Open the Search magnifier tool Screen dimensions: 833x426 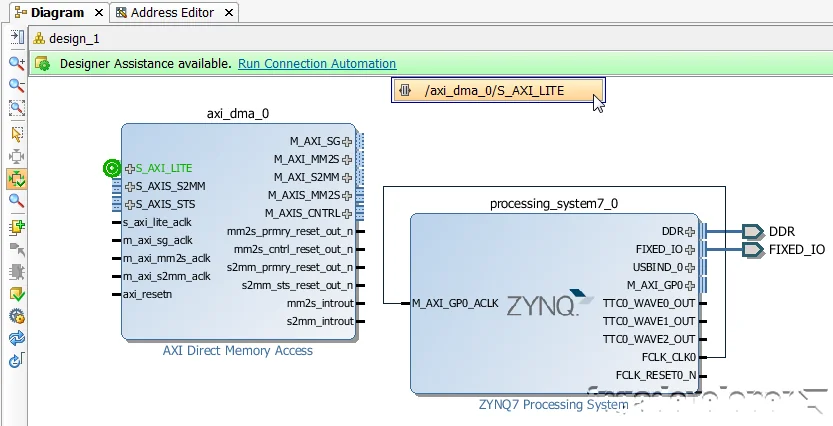pos(17,201)
